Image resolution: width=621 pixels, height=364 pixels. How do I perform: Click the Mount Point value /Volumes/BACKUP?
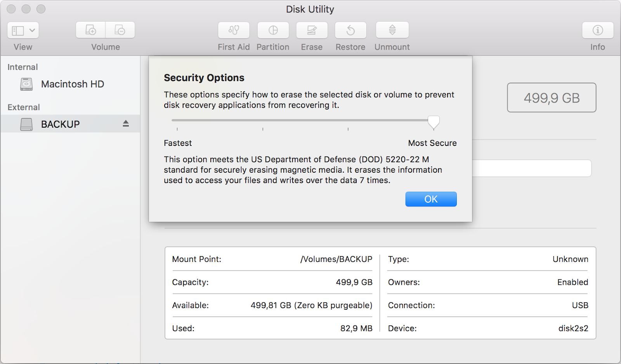[x=336, y=259]
